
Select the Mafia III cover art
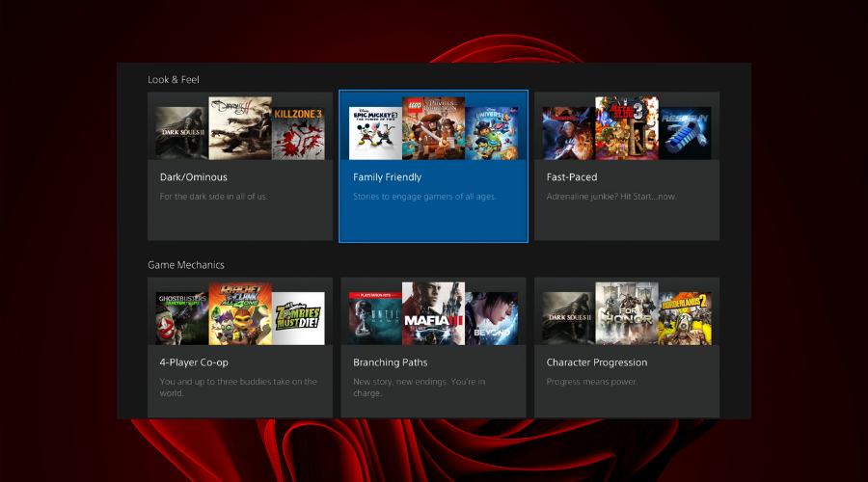[433, 313]
